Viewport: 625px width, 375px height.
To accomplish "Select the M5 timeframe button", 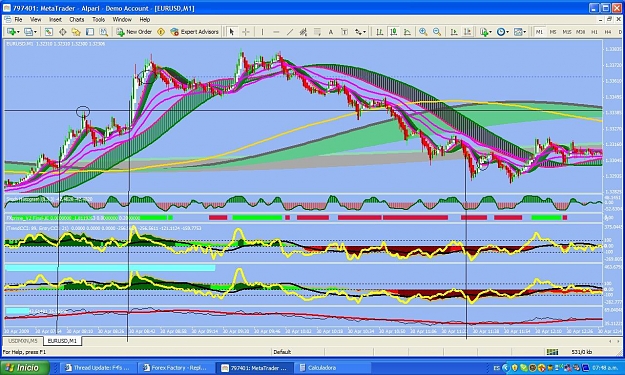I will click(x=553, y=32).
